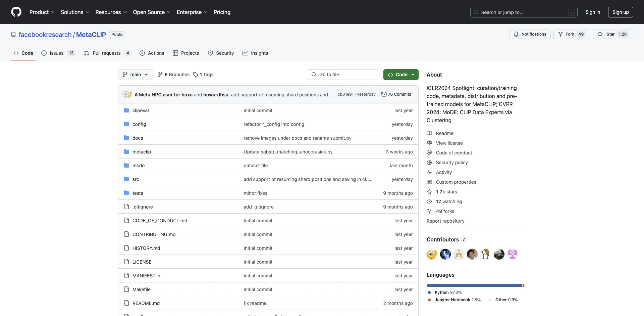The width and height of the screenshot is (644, 316).
Task: Open the facebookresearch organization link
Action: click(x=45, y=35)
